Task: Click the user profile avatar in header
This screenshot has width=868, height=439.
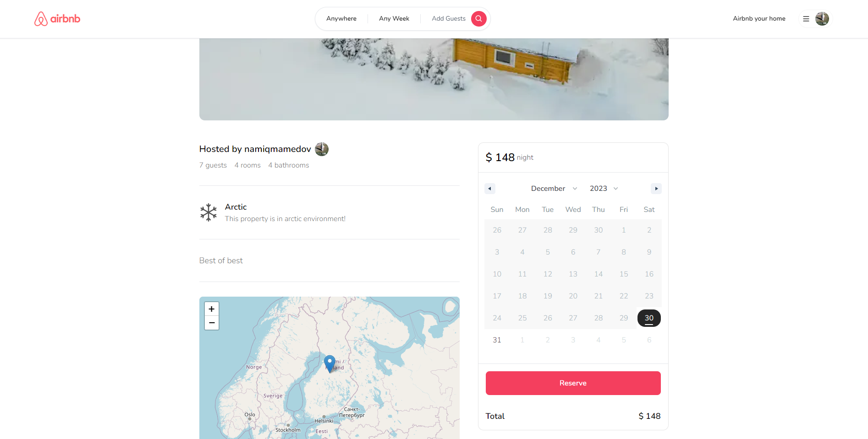Action: tap(822, 19)
